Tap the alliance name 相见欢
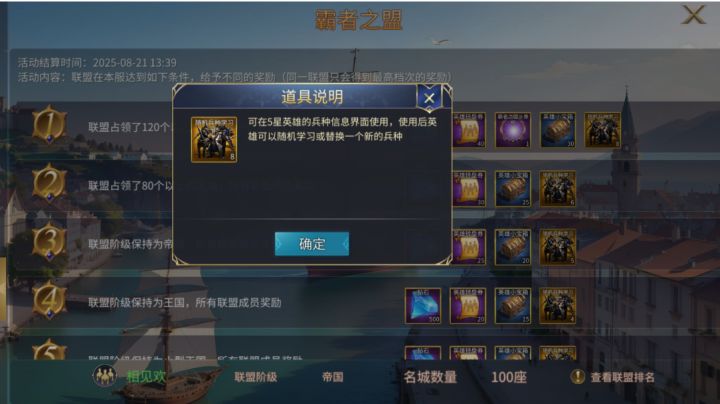720x404 pixels. click(146, 377)
